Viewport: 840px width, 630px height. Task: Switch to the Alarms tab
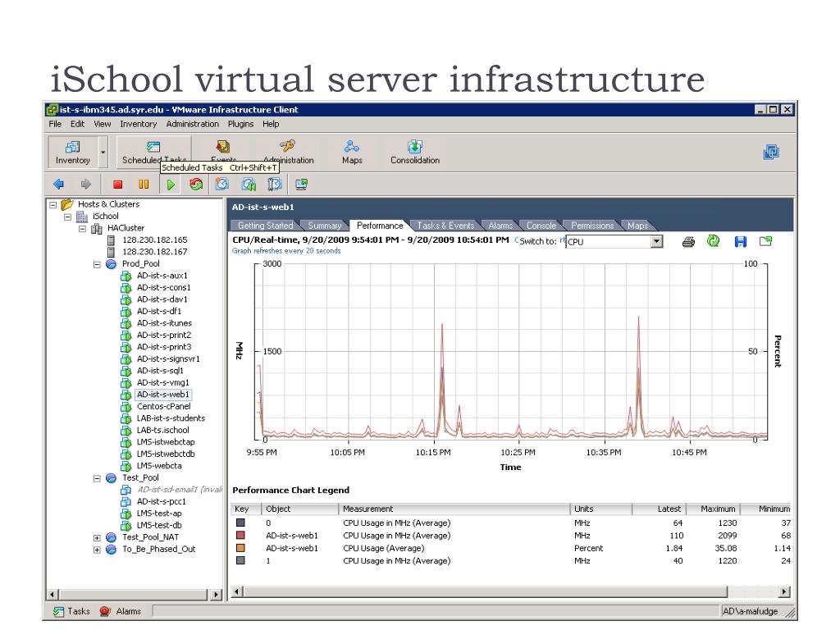click(x=500, y=226)
